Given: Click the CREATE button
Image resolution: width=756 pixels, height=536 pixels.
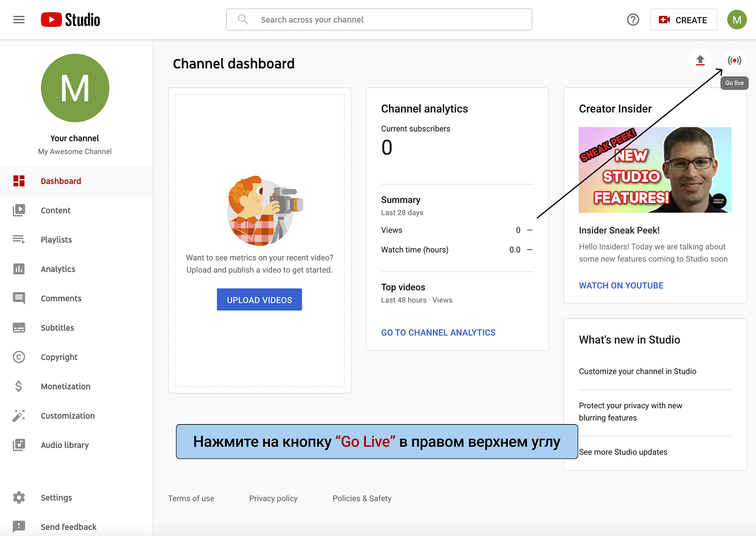Looking at the screenshot, I should pyautogui.click(x=683, y=20).
